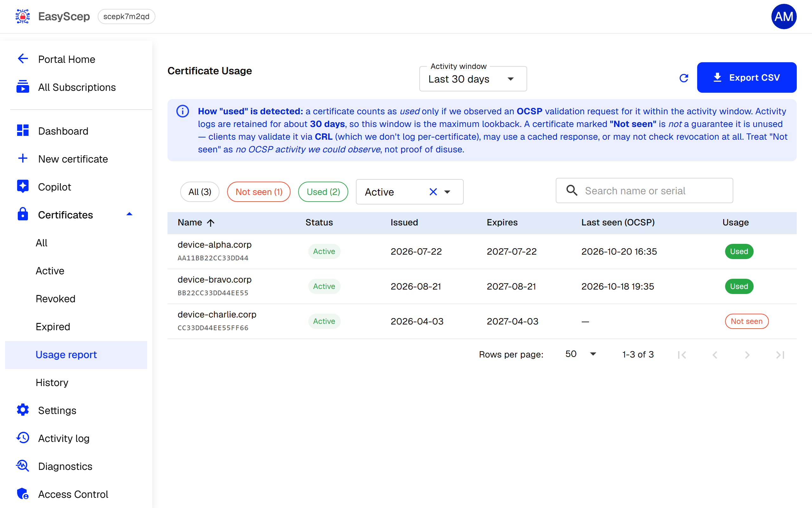Click the Activity log history icon
This screenshot has width=812, height=508.
pos(23,438)
